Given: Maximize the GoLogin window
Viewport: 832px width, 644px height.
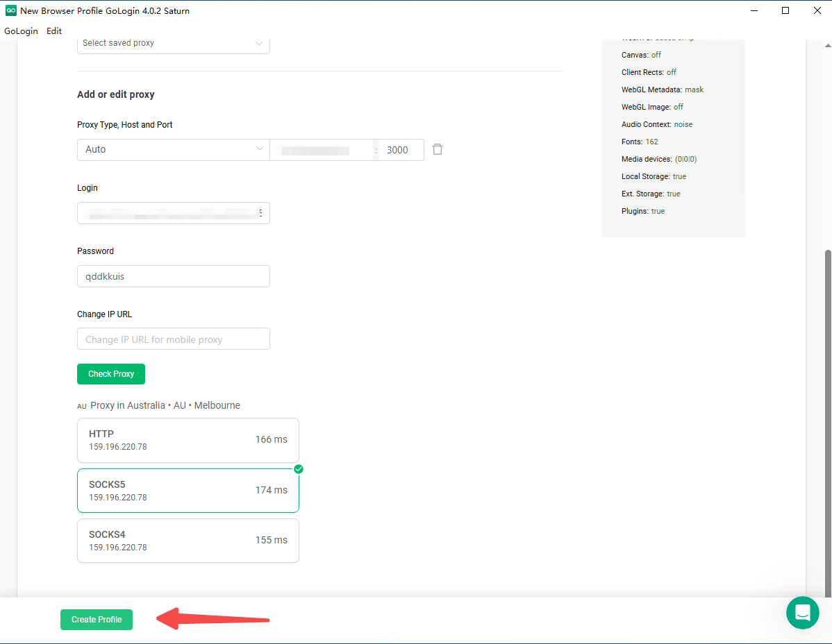Looking at the screenshot, I should click(785, 10).
